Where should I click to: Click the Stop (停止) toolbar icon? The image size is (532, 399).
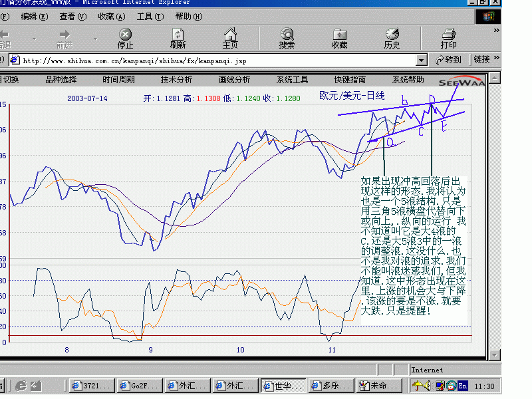[125, 38]
